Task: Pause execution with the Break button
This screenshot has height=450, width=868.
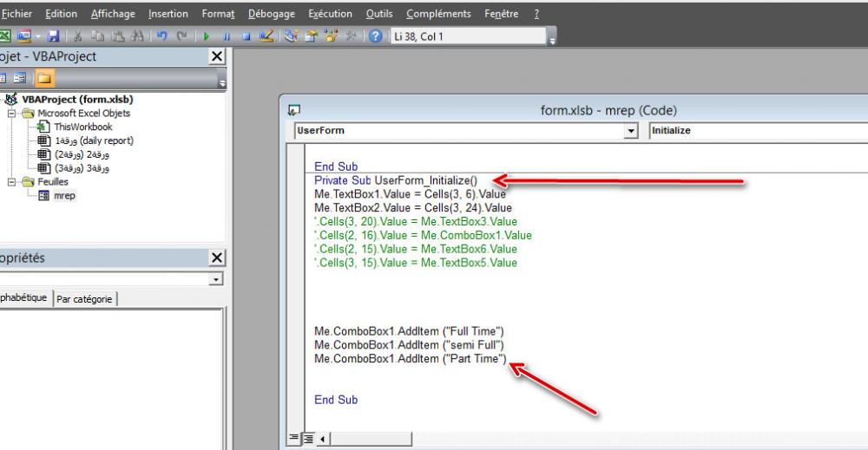Action: (x=227, y=36)
